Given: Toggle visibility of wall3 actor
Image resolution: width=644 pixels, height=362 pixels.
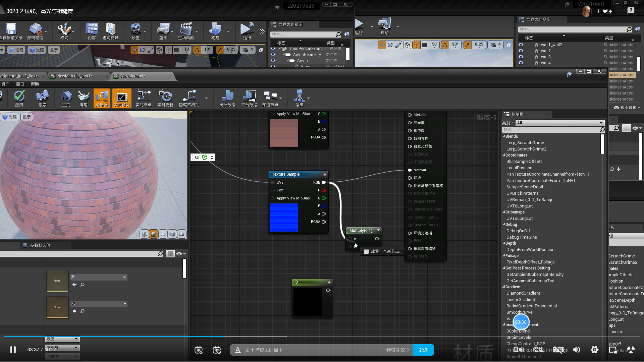Looking at the screenshot, I should [521, 57].
